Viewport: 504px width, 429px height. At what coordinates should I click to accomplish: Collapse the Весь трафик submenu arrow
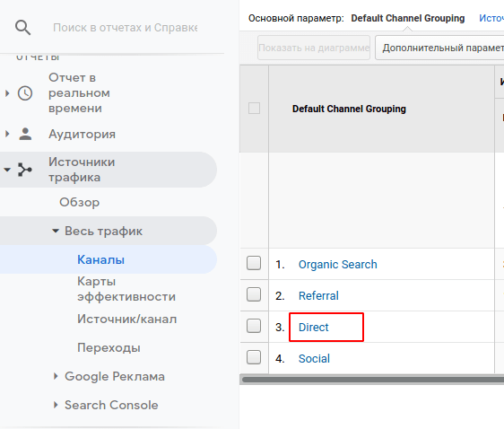tap(56, 231)
